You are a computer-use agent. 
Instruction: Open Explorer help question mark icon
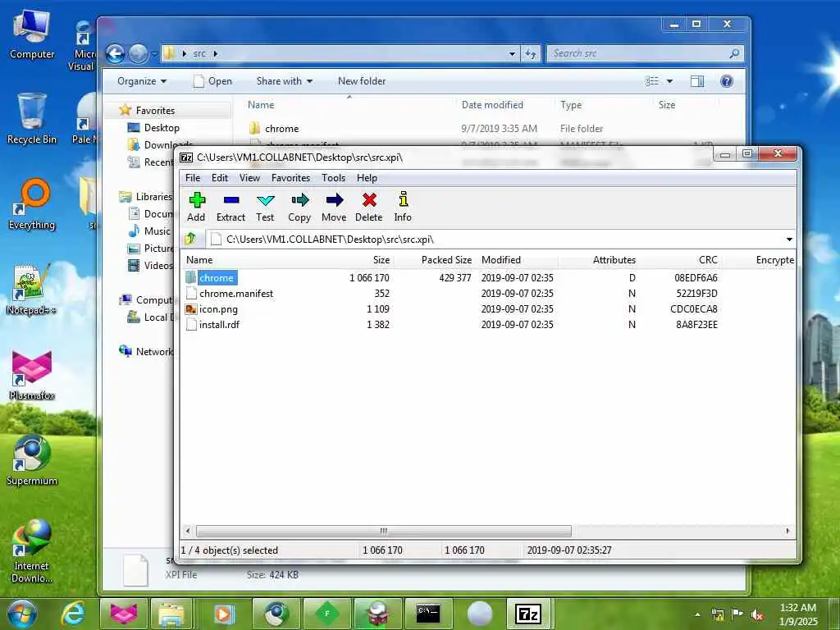pos(727,81)
